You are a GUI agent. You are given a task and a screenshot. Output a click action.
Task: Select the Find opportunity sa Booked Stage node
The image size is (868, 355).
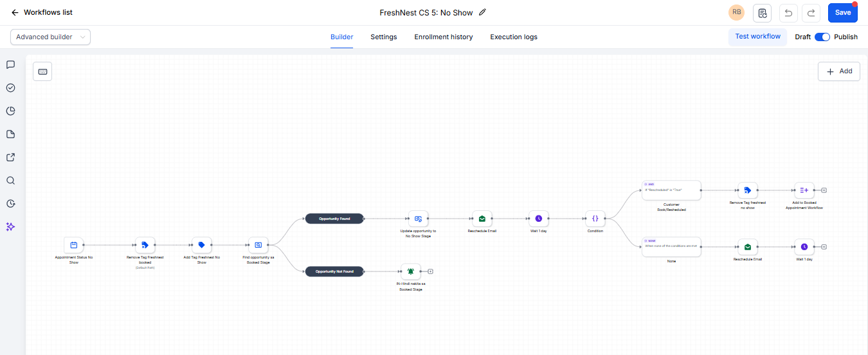(258, 245)
